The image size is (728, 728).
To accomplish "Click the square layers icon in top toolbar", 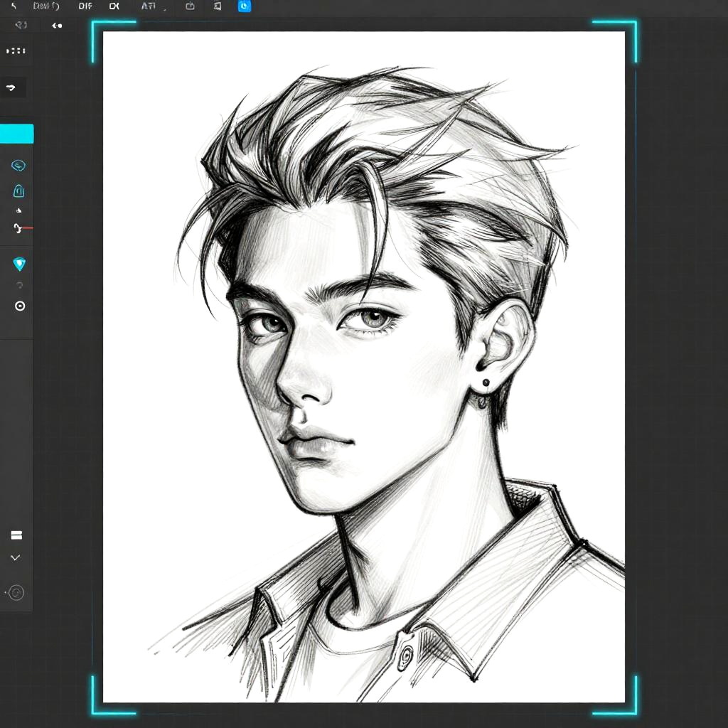I will [x=217, y=6].
